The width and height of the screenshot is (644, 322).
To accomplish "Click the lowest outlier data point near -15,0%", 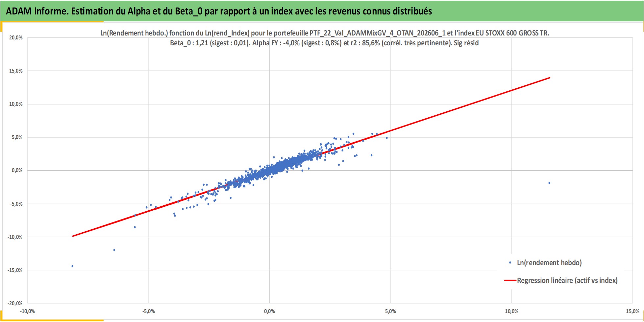I will [72, 266].
